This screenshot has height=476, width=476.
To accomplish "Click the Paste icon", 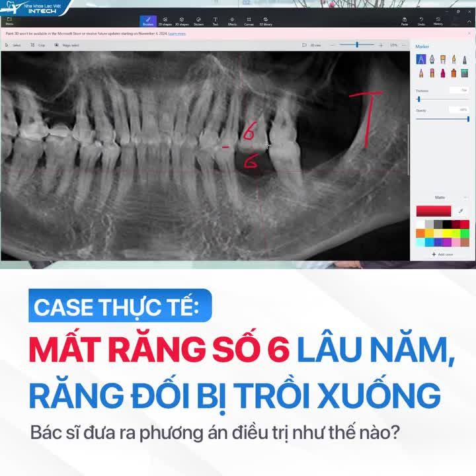I will [x=405, y=21].
